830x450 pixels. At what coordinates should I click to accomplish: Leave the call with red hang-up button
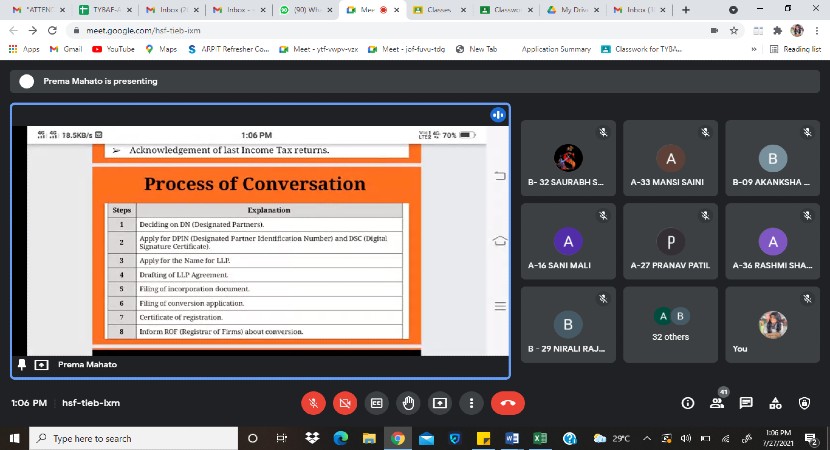pyautogui.click(x=508, y=403)
